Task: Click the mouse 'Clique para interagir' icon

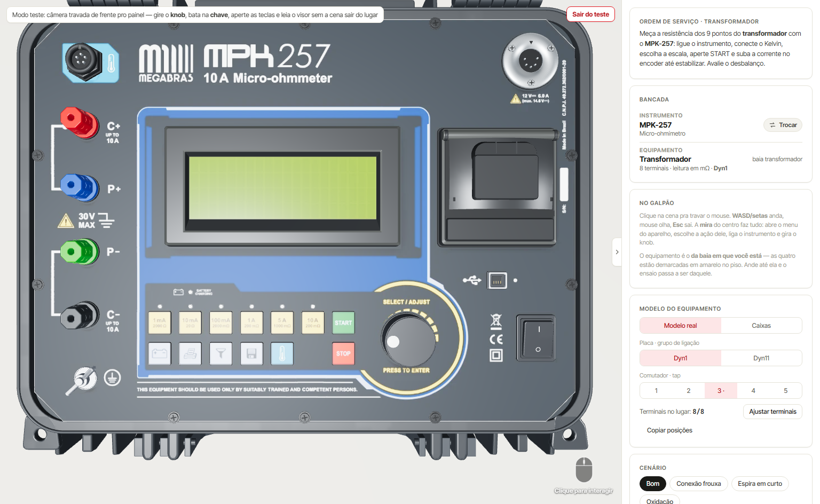Action: tap(584, 470)
